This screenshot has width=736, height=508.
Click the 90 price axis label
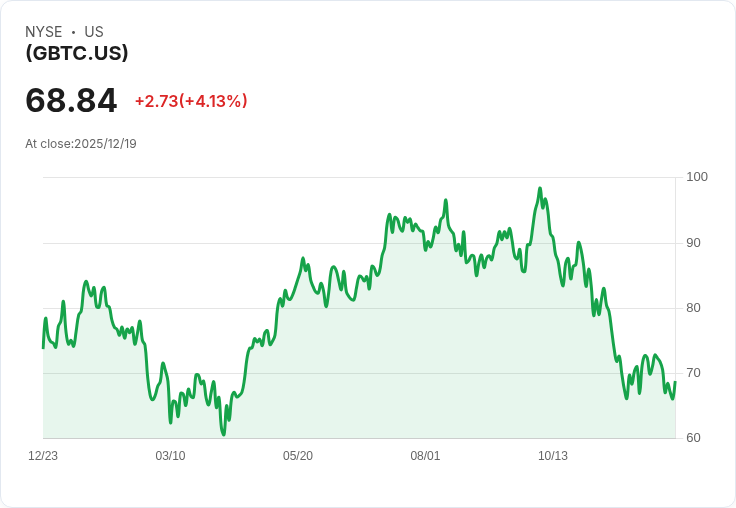tap(693, 243)
